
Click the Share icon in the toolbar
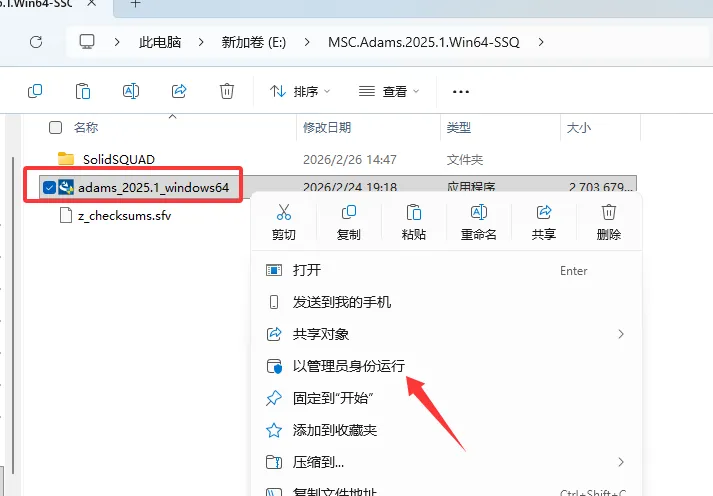tap(179, 91)
